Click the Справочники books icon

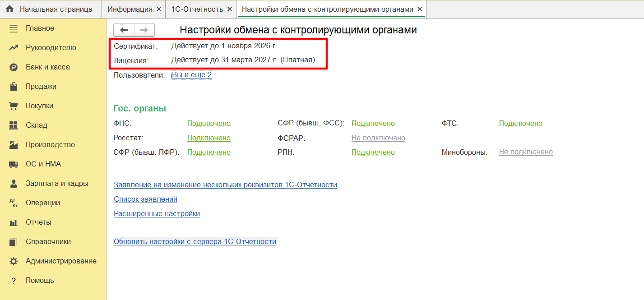14,242
